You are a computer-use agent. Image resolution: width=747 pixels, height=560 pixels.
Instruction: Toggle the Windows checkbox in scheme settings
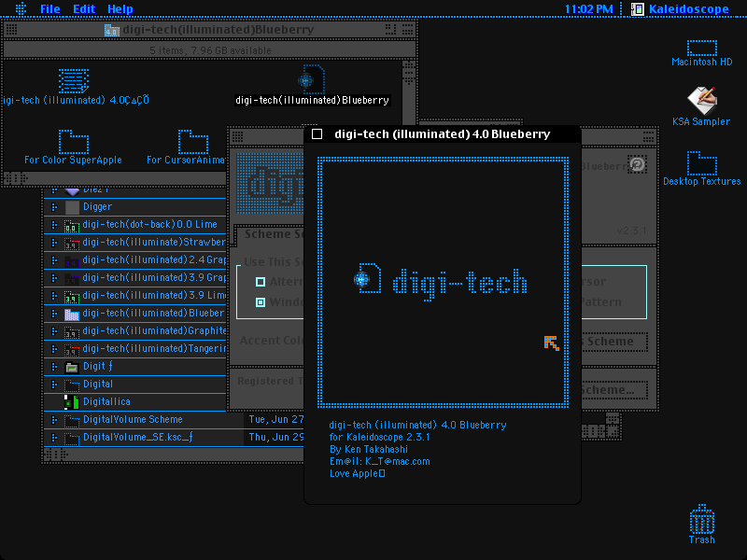(x=261, y=301)
